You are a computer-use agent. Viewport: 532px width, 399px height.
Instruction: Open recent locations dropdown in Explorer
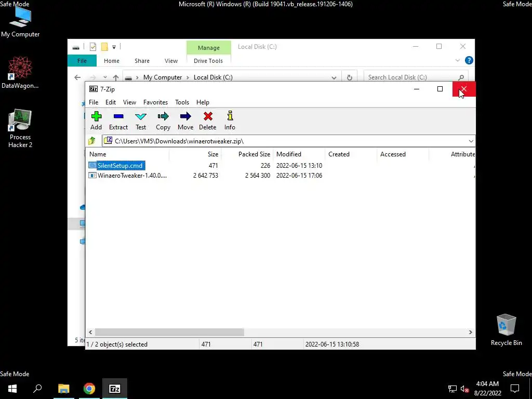105,77
